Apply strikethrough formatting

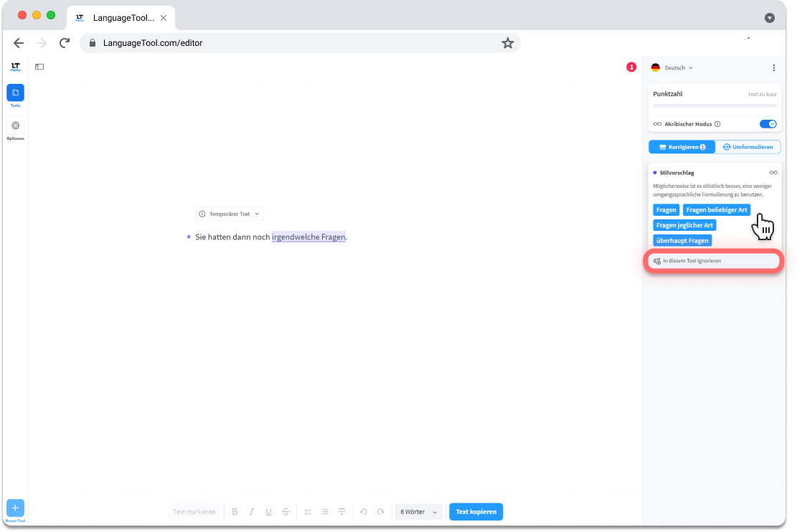click(286, 511)
